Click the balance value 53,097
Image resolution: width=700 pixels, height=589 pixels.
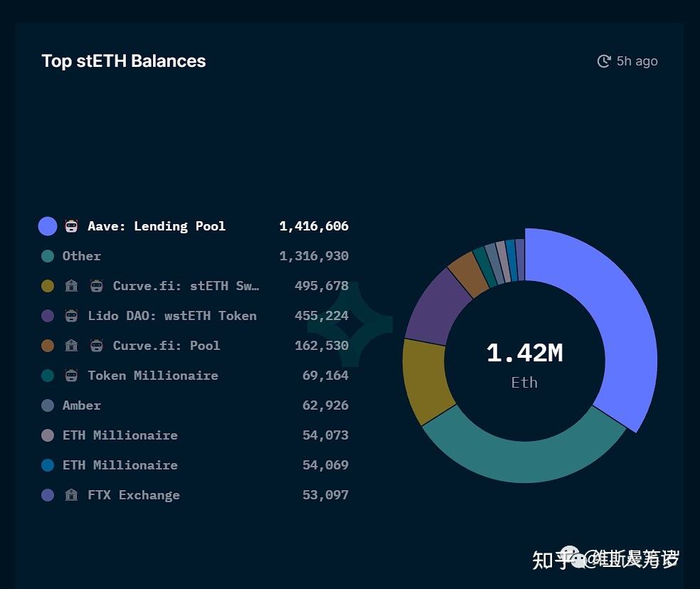(x=325, y=495)
